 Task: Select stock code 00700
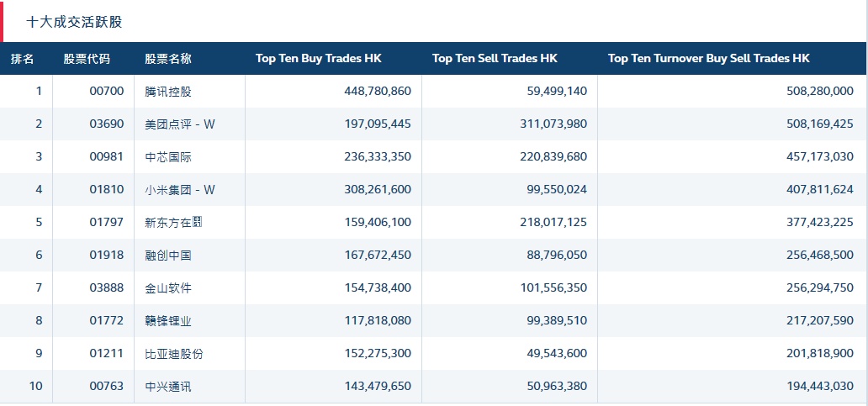click(x=106, y=92)
